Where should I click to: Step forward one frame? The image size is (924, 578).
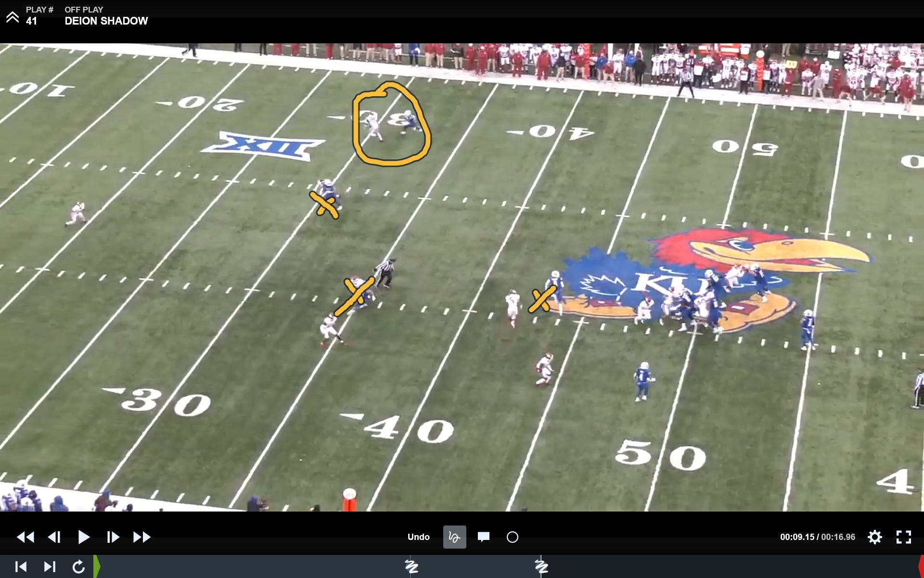113,537
